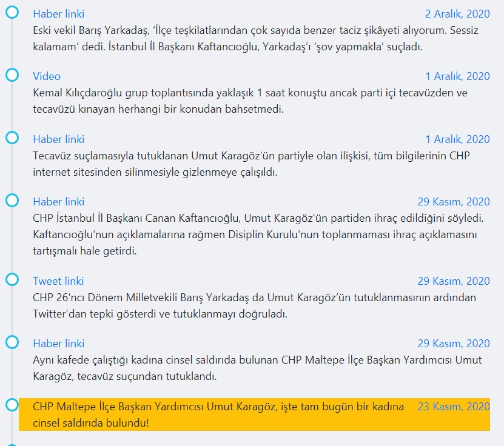This screenshot has width=504, height=446.
Task: Click timeline circle beside highlighted 23 Kasım entry
Action: pos(12,405)
